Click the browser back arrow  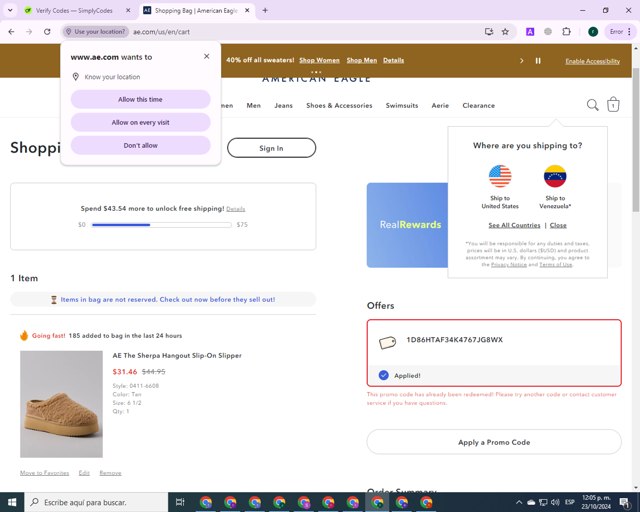point(11,32)
